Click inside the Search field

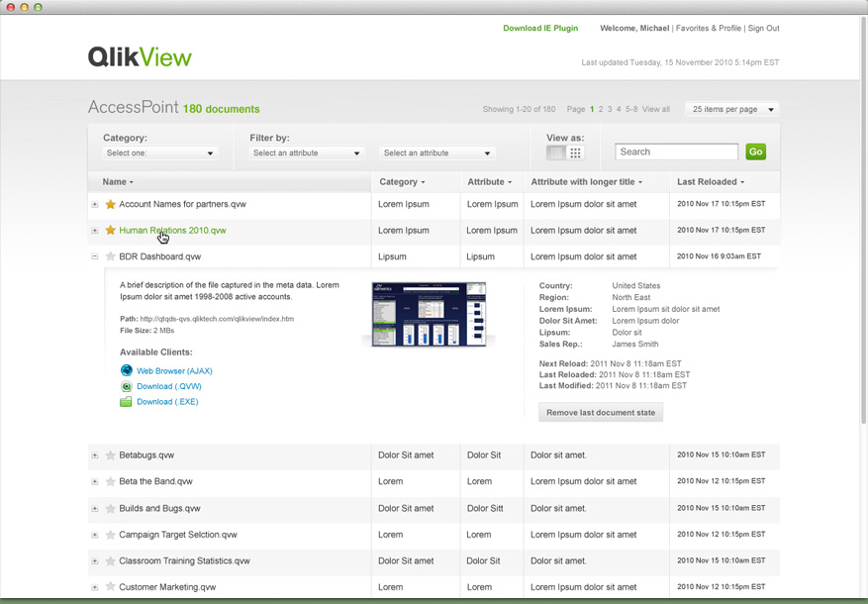point(676,151)
